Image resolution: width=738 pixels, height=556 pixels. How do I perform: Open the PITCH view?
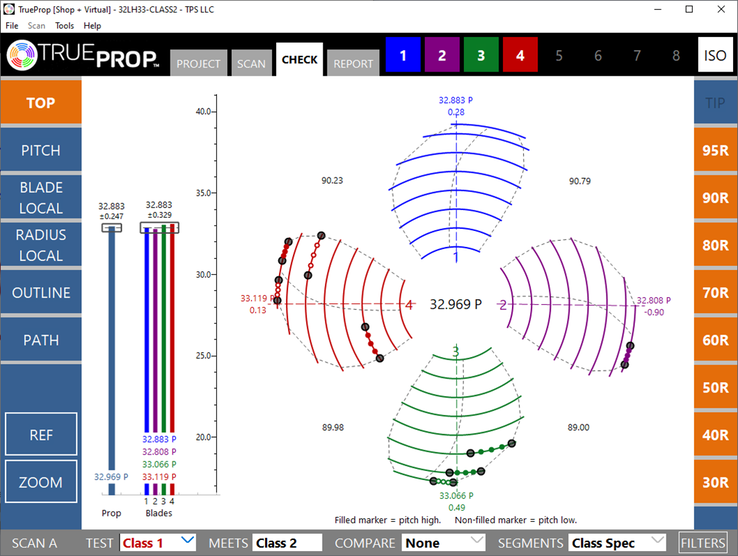[40, 151]
